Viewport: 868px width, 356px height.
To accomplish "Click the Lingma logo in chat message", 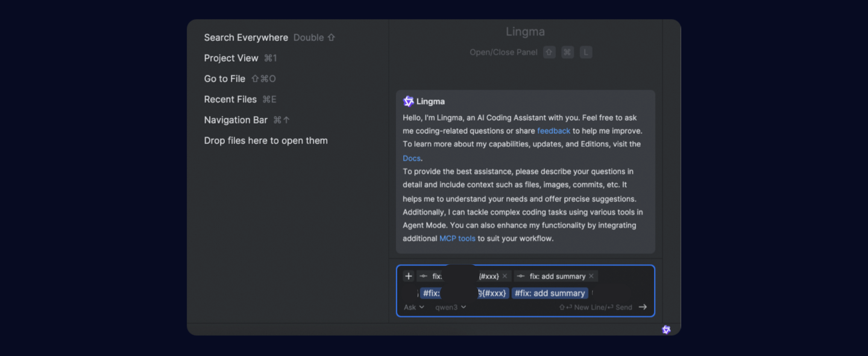I will click(408, 101).
